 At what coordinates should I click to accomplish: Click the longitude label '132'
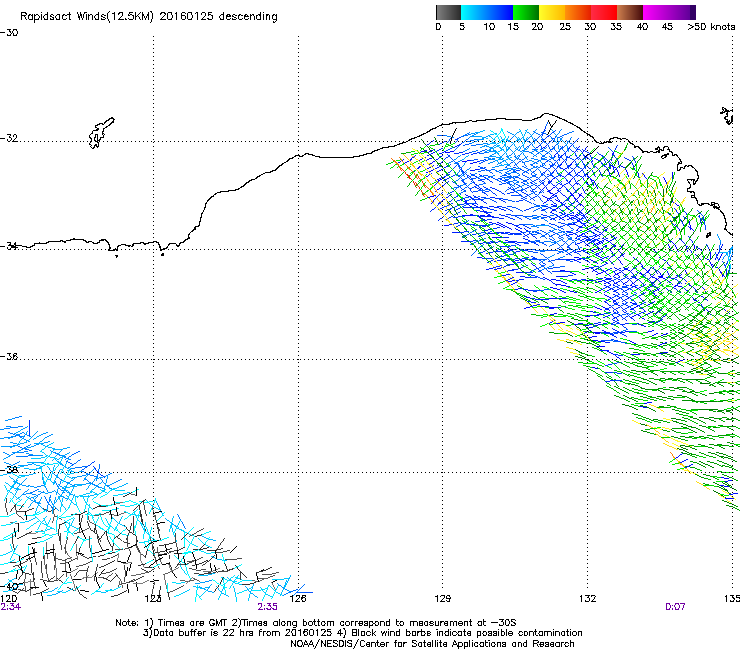588,599
